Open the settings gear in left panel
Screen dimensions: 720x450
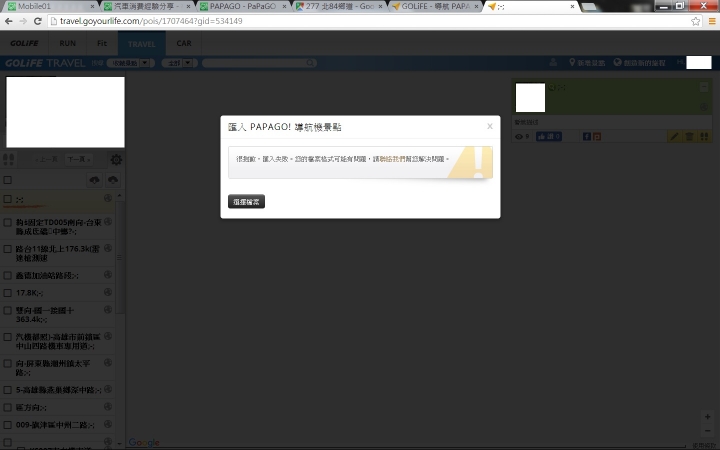coord(116,160)
